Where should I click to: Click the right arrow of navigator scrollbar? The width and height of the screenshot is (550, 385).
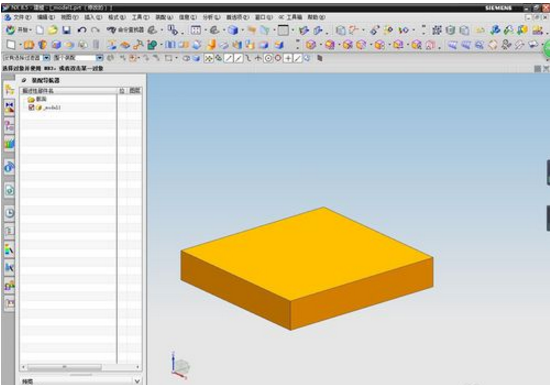coord(138,367)
